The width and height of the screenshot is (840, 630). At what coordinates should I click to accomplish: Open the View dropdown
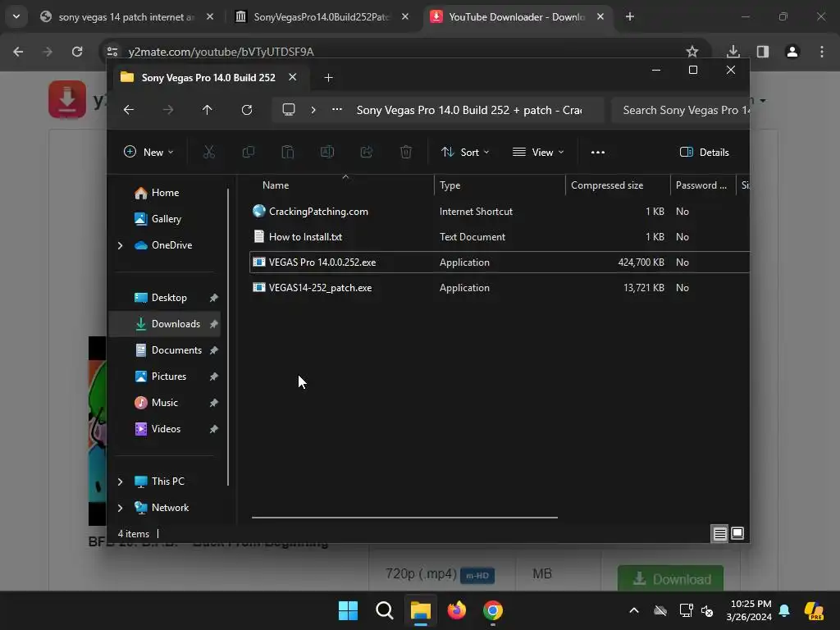pos(538,152)
